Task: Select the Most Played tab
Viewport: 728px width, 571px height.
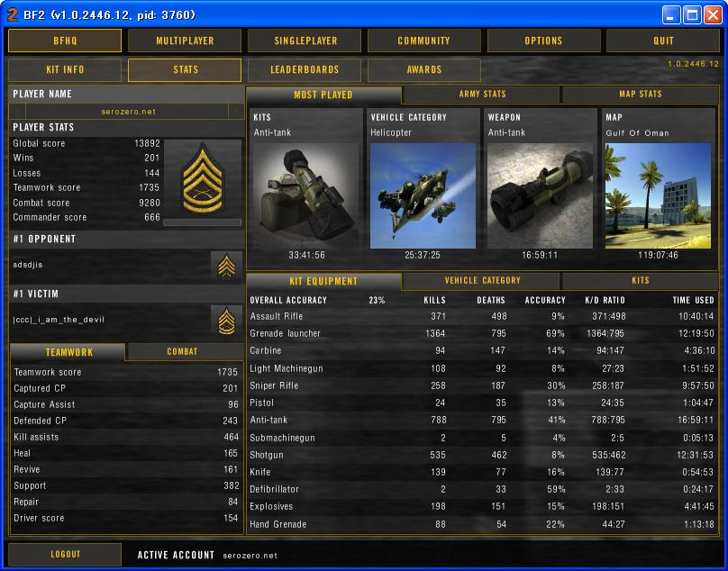Action: coord(323,95)
